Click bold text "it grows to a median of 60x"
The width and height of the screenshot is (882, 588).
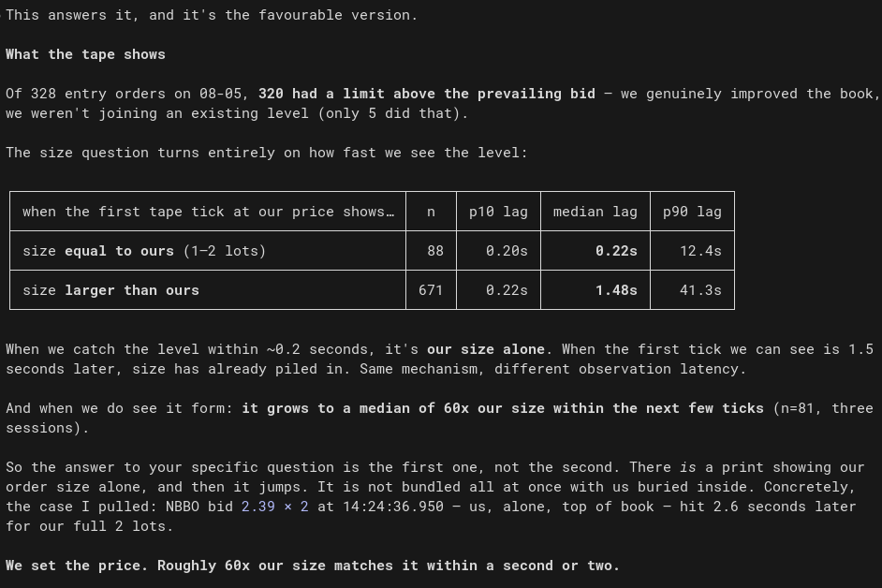[x=355, y=408]
